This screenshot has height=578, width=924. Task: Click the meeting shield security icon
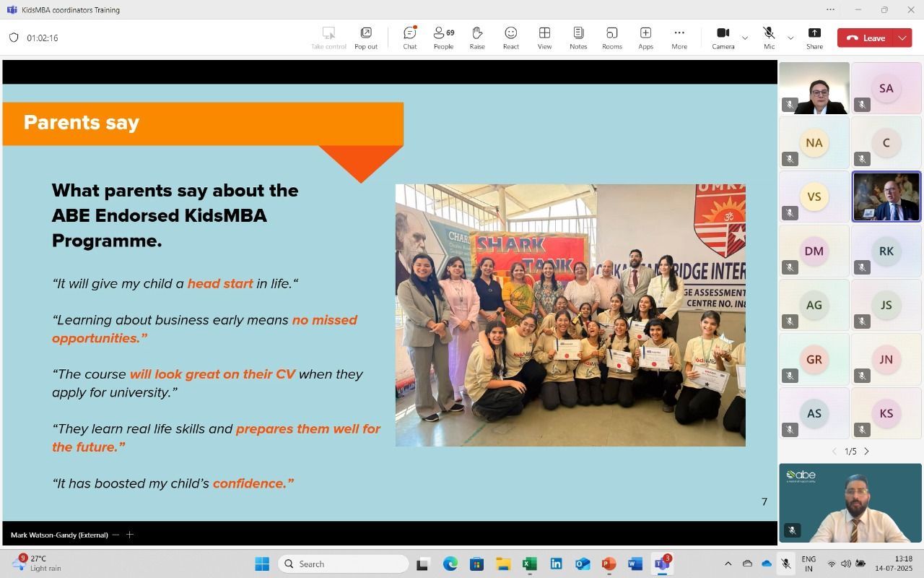coord(14,38)
